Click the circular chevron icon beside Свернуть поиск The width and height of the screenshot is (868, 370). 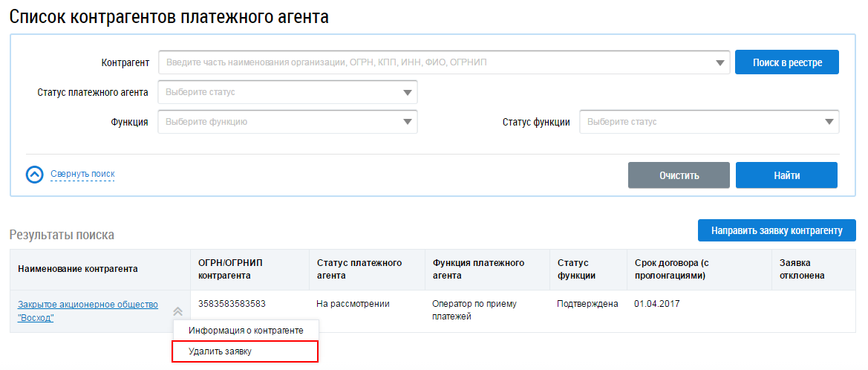[35, 175]
